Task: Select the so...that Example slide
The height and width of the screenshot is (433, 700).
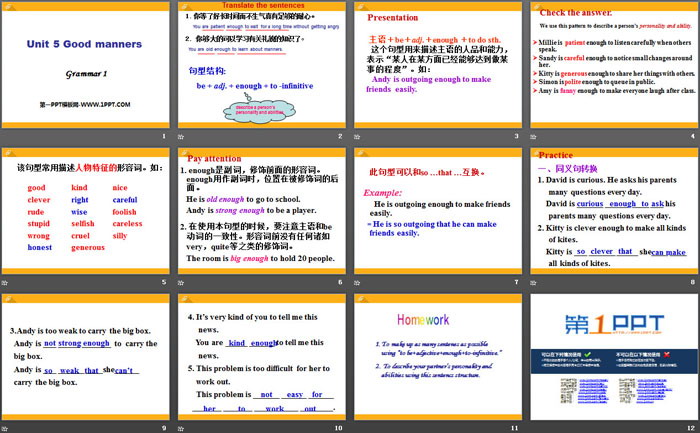Action: [438, 211]
